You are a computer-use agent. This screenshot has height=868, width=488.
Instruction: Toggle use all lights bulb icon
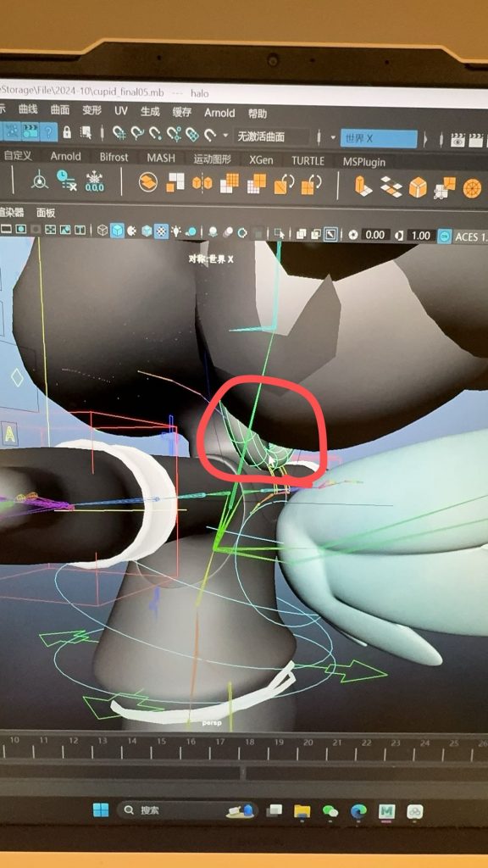point(176,231)
